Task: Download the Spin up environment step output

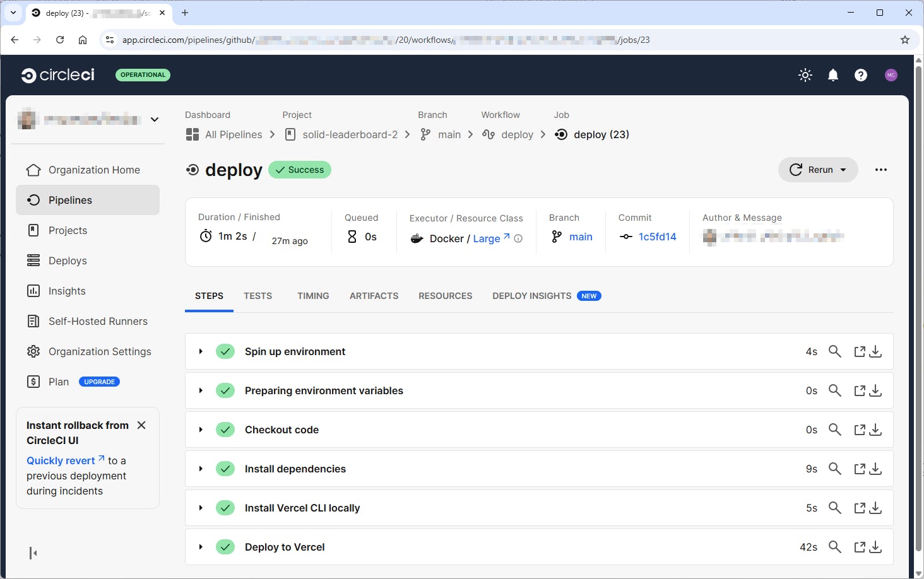Action: point(875,351)
